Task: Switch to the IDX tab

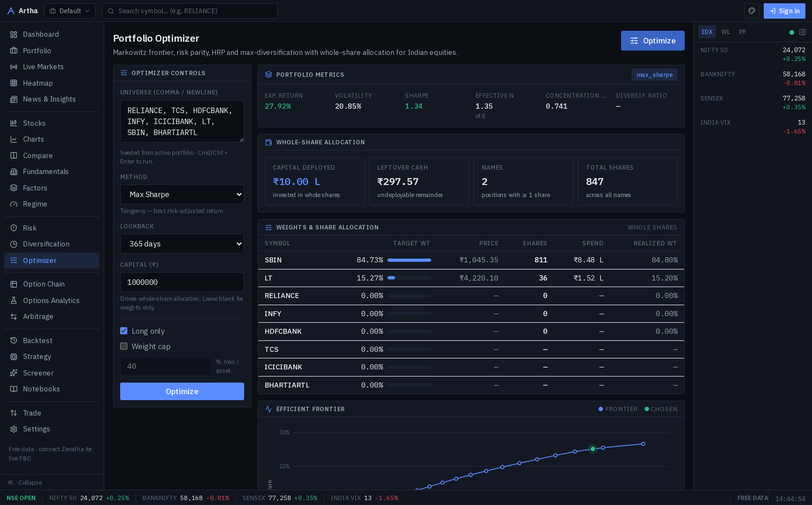Action: [707, 32]
